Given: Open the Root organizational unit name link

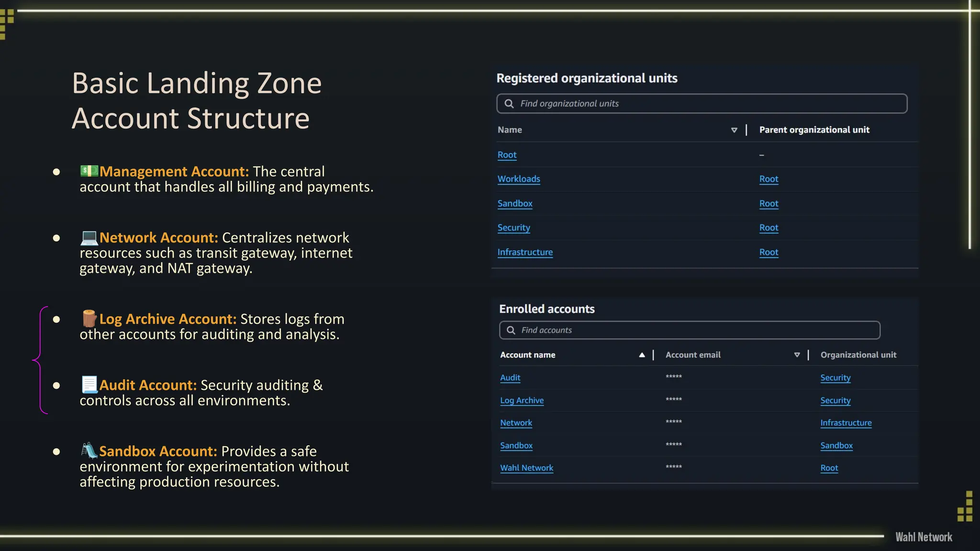Looking at the screenshot, I should coord(507,155).
